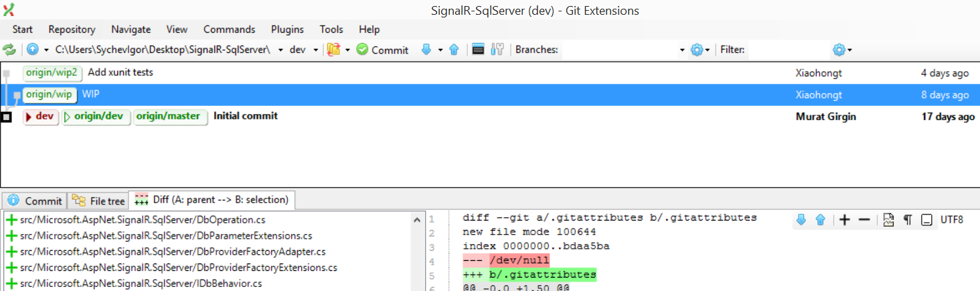Select the WIP commit message
The image size is (980, 291).
pyautogui.click(x=90, y=95)
